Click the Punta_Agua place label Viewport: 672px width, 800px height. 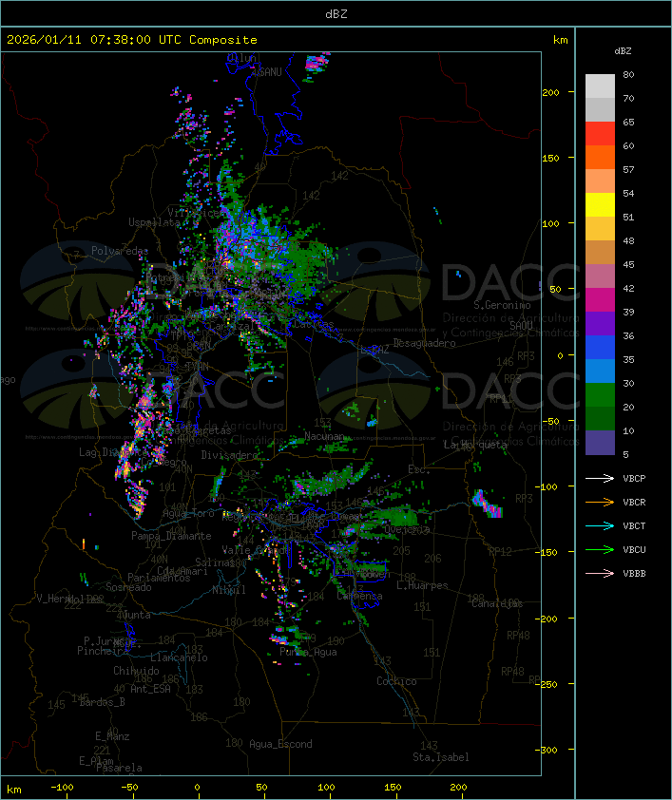click(x=308, y=652)
